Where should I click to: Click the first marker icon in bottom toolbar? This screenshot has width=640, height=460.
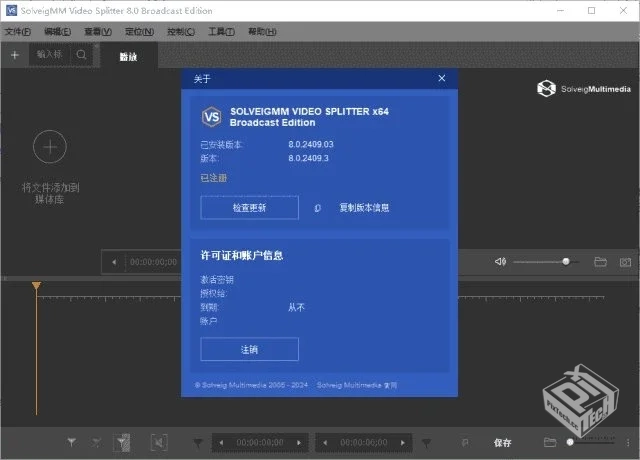71,442
